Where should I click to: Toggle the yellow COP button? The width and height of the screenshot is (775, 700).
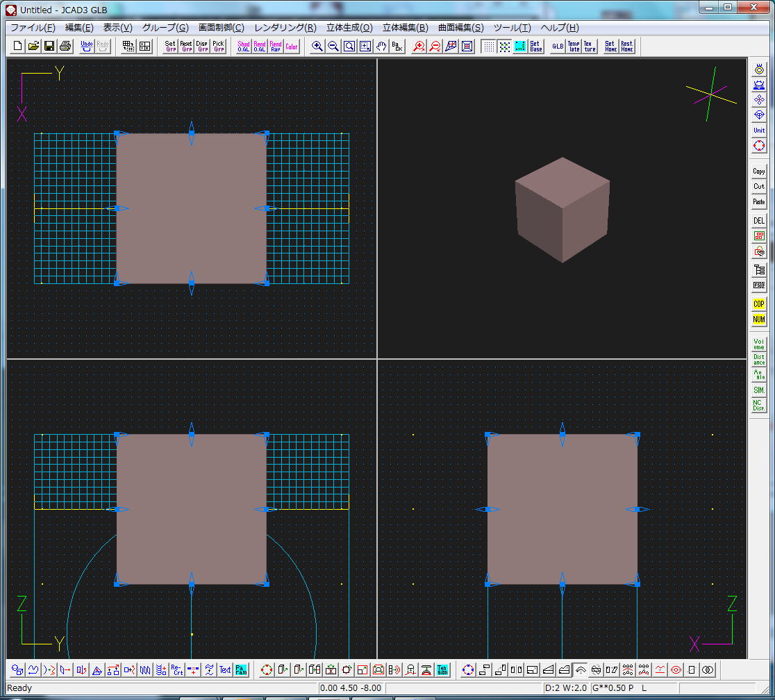[759, 304]
